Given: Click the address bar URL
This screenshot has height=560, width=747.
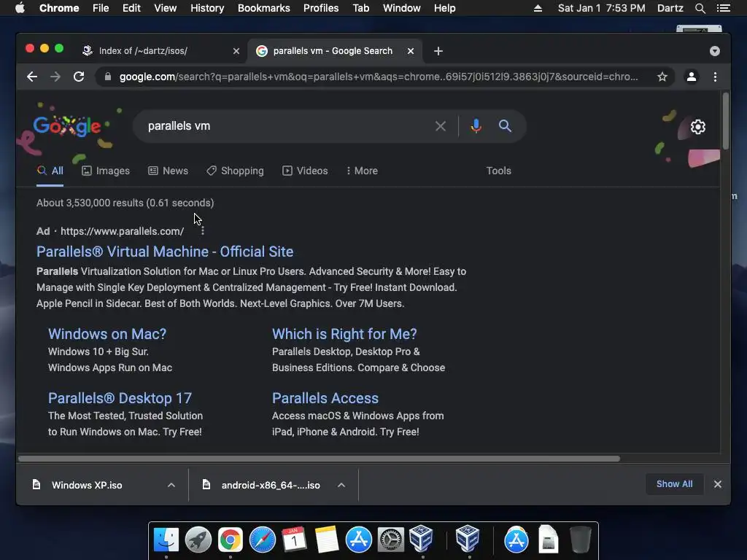Looking at the screenshot, I should click(379, 77).
